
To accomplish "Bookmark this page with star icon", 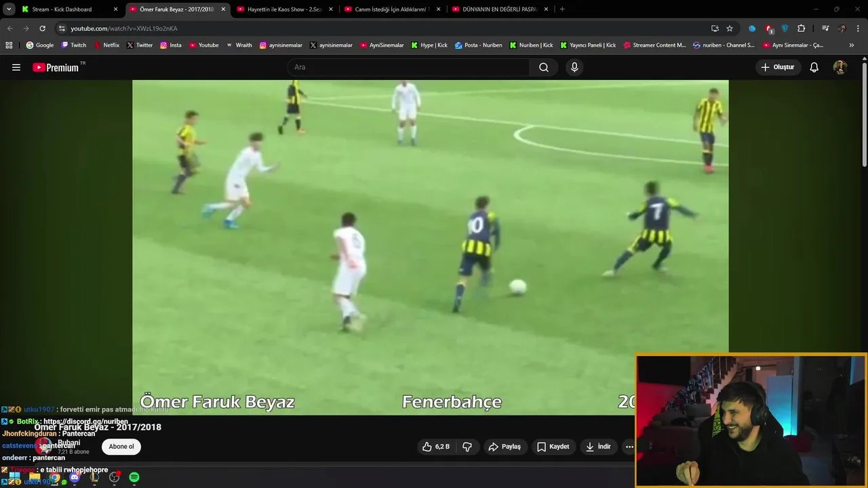I will (730, 28).
